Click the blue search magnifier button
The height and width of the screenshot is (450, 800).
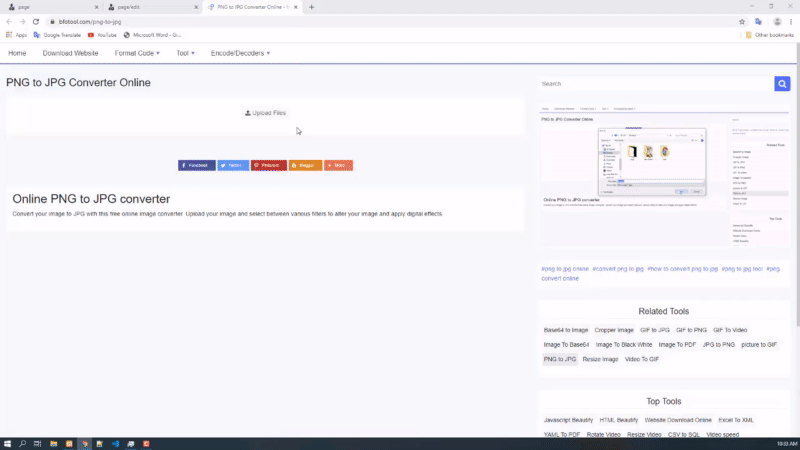(x=782, y=84)
